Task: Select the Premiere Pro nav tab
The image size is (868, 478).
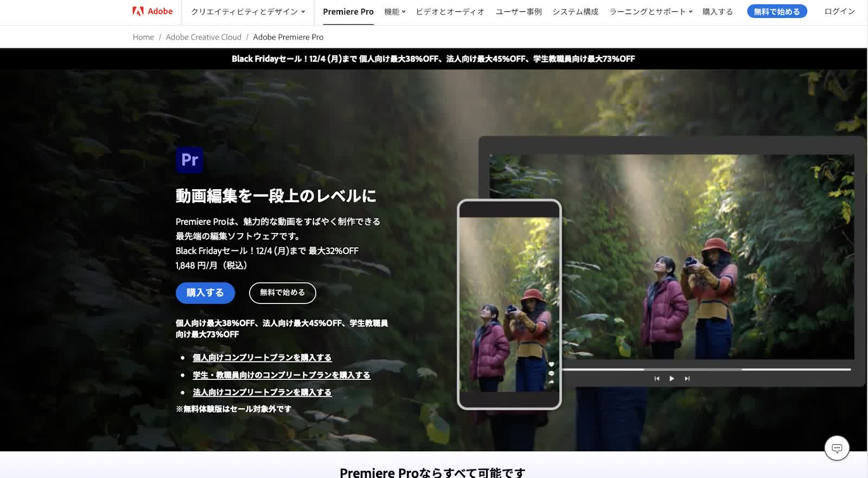Action: (x=348, y=11)
